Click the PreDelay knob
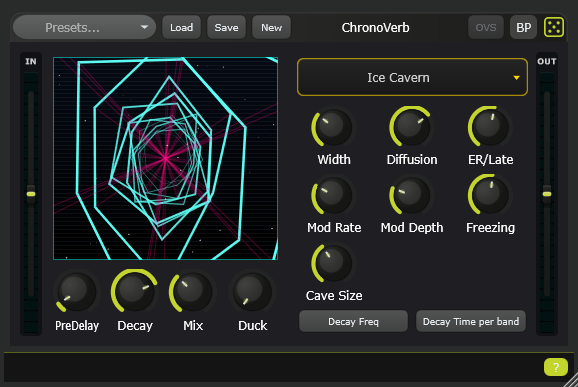The image size is (578, 387). 77,292
